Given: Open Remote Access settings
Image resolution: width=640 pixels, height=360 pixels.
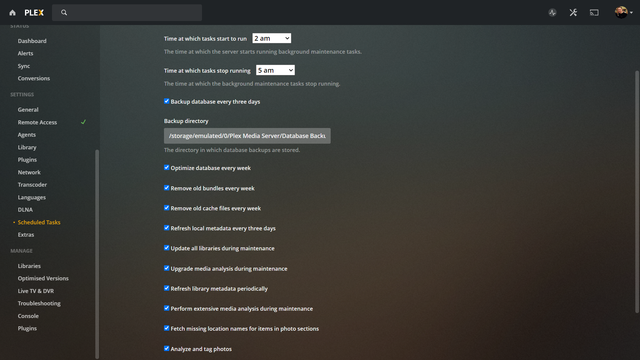Looking at the screenshot, I should (37, 122).
